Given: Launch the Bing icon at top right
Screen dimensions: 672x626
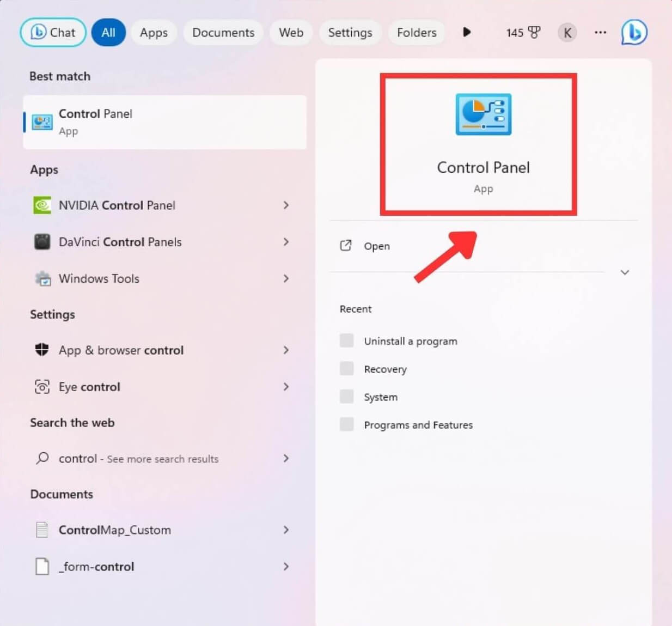Looking at the screenshot, I should 634,33.
